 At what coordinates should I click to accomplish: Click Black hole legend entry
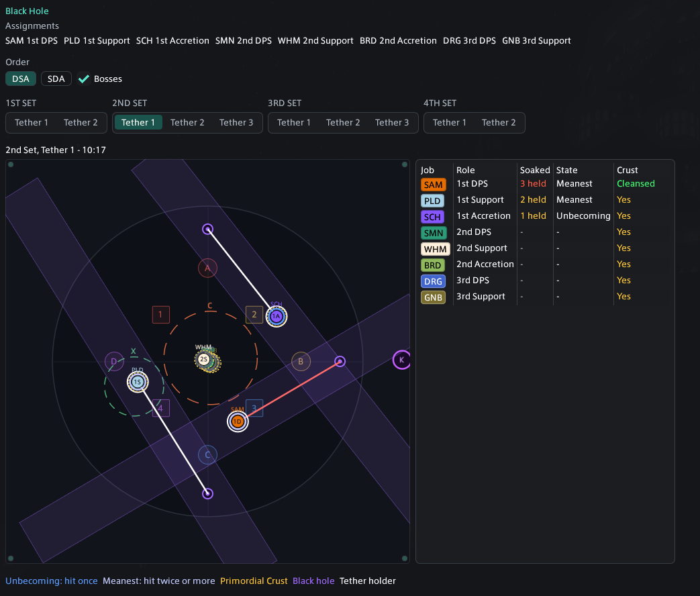click(313, 581)
